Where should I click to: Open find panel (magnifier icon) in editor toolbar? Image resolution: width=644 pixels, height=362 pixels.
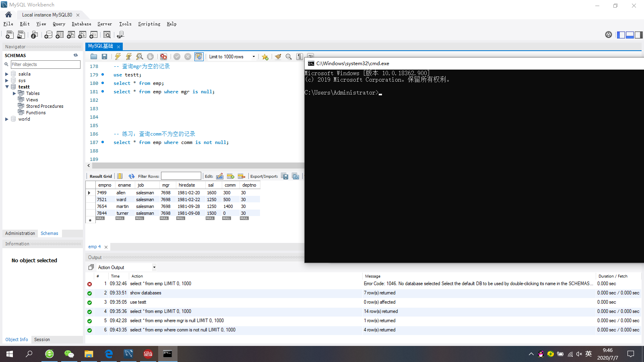coord(289,57)
